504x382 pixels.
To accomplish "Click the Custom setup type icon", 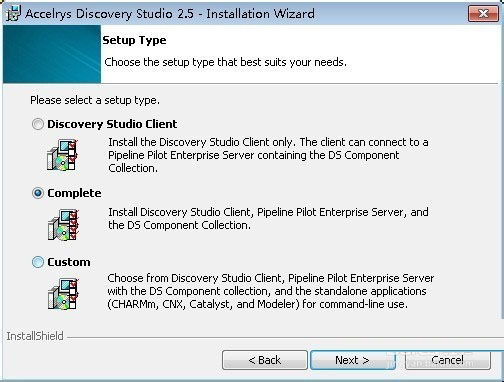I will 63,294.
